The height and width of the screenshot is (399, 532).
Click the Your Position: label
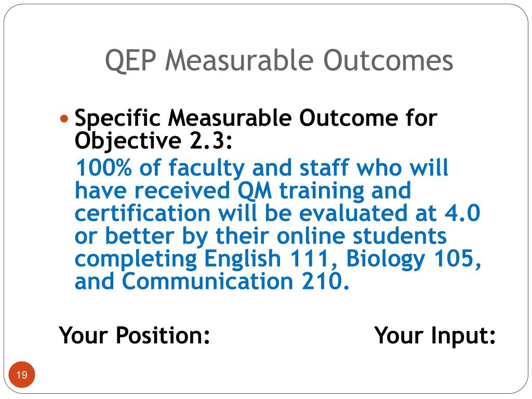pyautogui.click(x=135, y=335)
